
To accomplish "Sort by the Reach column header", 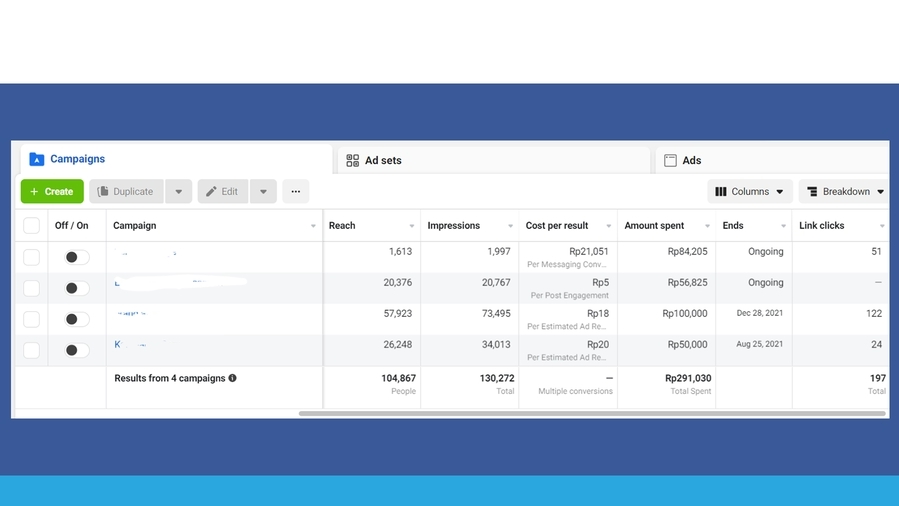I will click(x=342, y=226).
